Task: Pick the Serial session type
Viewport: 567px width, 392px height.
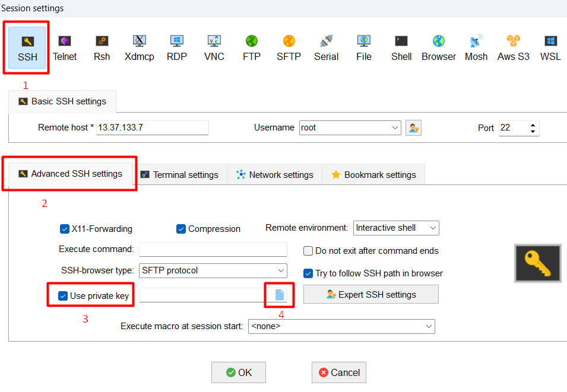Action: 326,47
